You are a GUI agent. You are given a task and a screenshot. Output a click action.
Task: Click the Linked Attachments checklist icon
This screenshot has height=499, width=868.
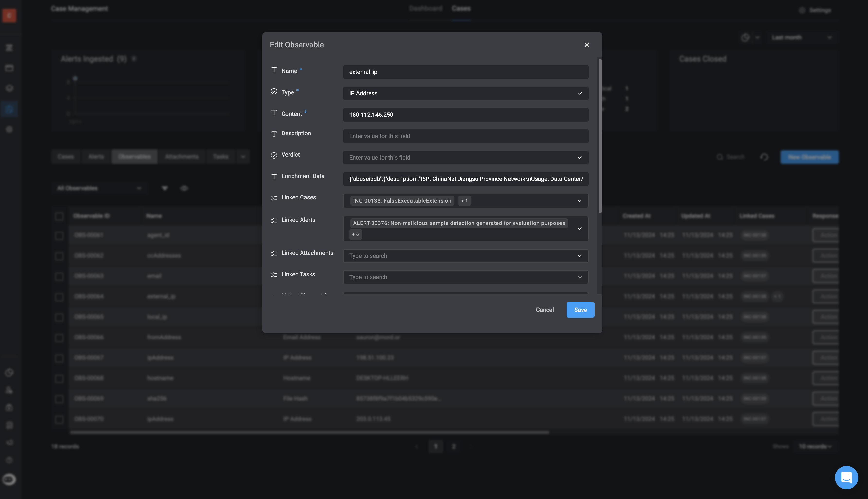[x=274, y=254]
